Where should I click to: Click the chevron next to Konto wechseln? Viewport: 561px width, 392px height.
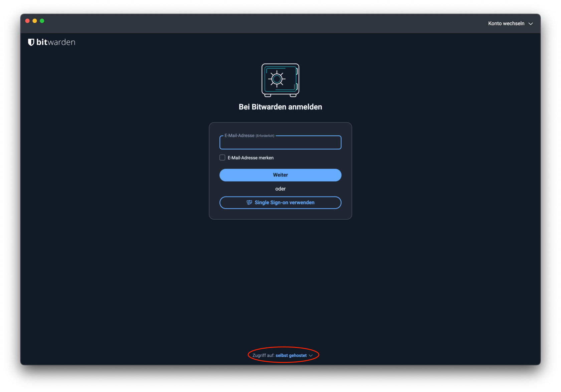[531, 23]
